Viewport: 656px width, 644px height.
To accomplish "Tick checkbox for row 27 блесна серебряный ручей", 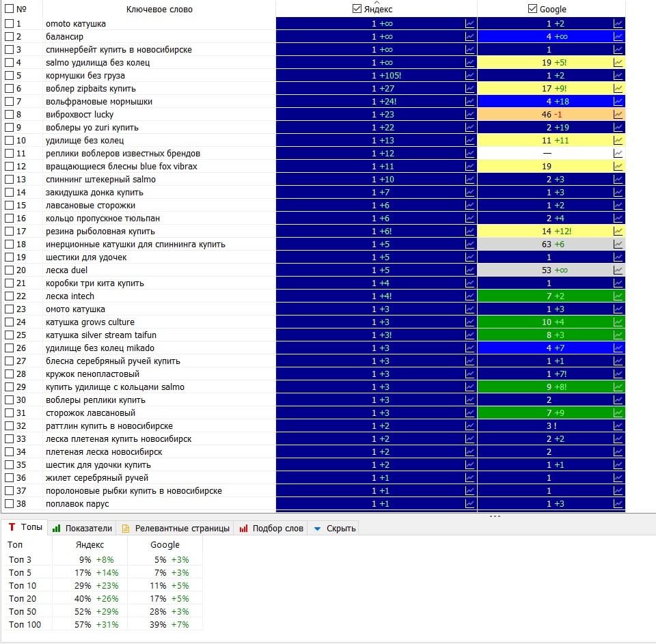I will tap(9, 361).
